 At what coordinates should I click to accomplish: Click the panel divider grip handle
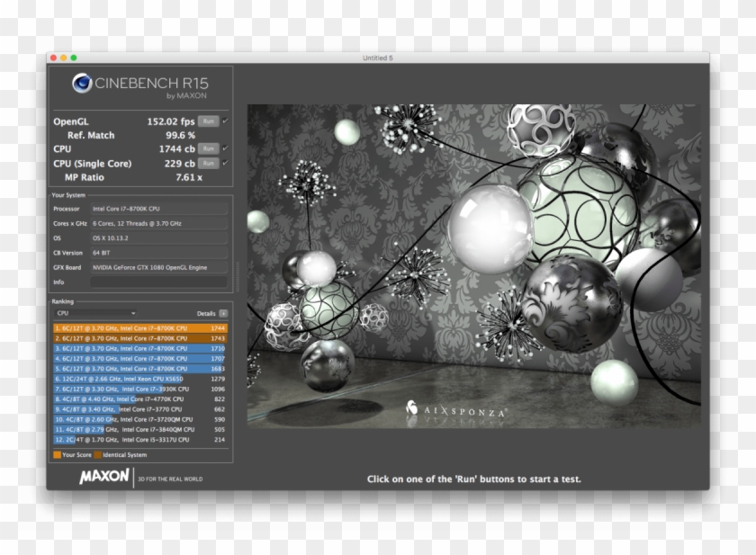[x=237, y=276]
